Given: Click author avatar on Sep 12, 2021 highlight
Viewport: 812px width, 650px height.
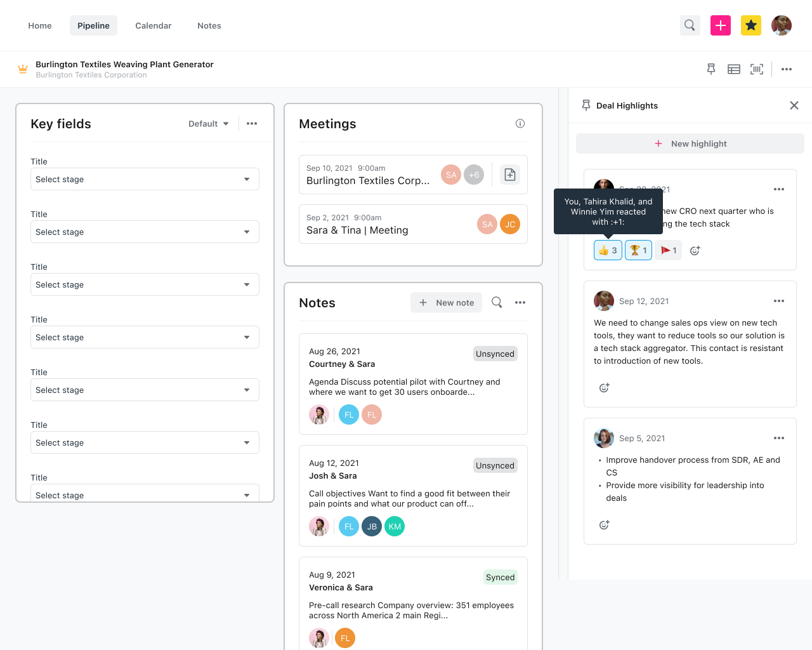Looking at the screenshot, I should tap(604, 301).
